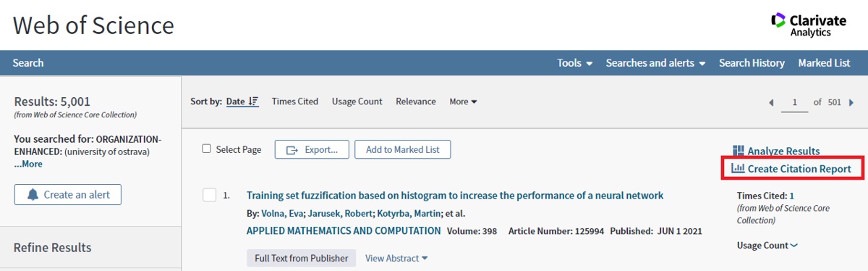Image resolution: width=868 pixels, height=271 pixels.
Task: Expand View Abstract for first result
Action: point(396,258)
